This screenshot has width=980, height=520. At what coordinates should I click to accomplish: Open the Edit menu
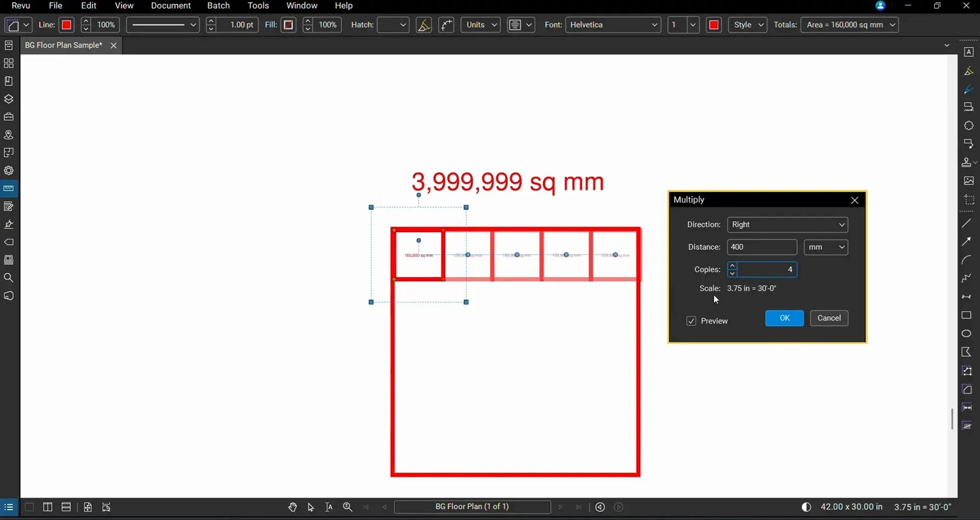point(89,6)
